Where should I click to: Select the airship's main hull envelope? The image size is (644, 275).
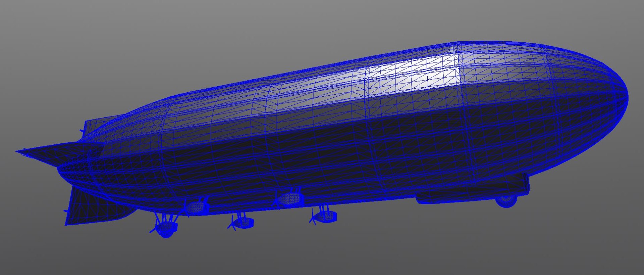click(x=342, y=128)
